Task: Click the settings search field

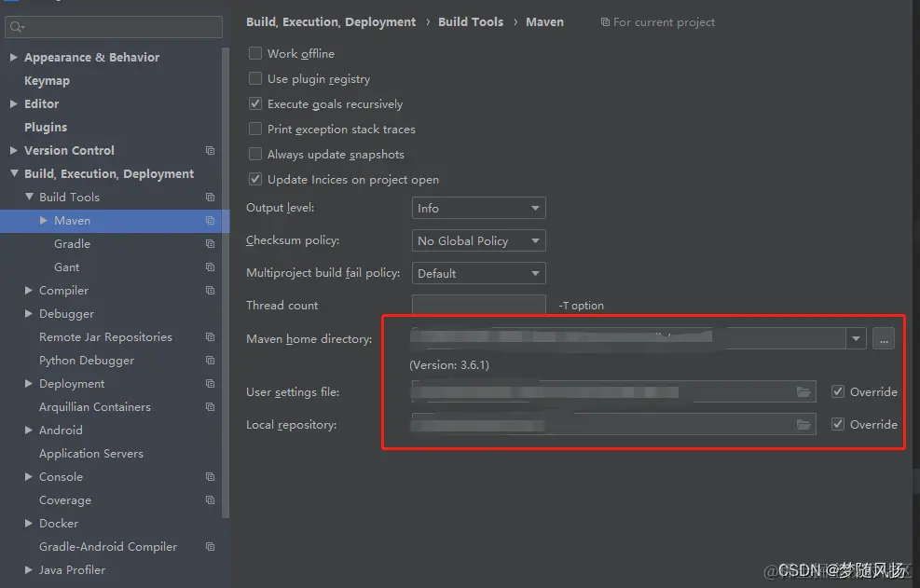Action: (x=114, y=27)
